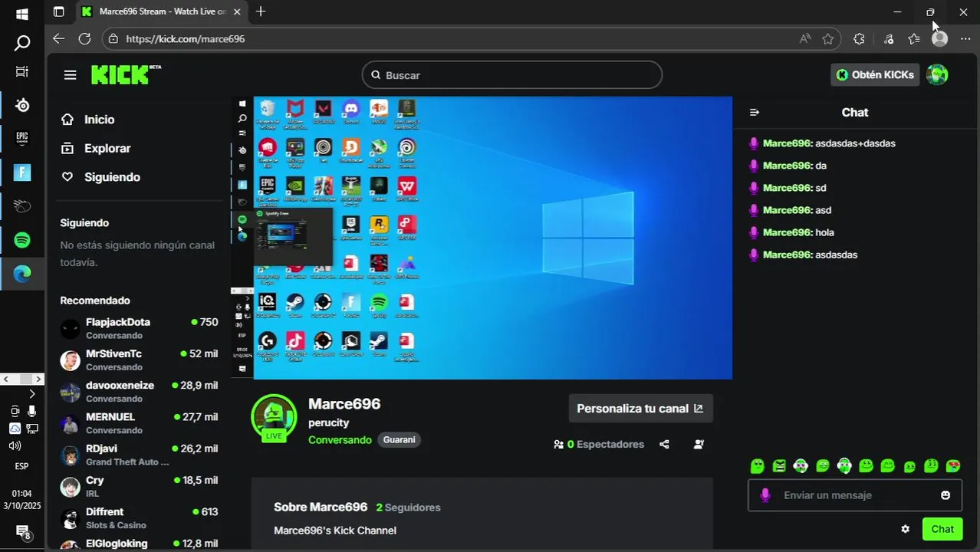Click the volume speaker tray icon

[x=15, y=445]
